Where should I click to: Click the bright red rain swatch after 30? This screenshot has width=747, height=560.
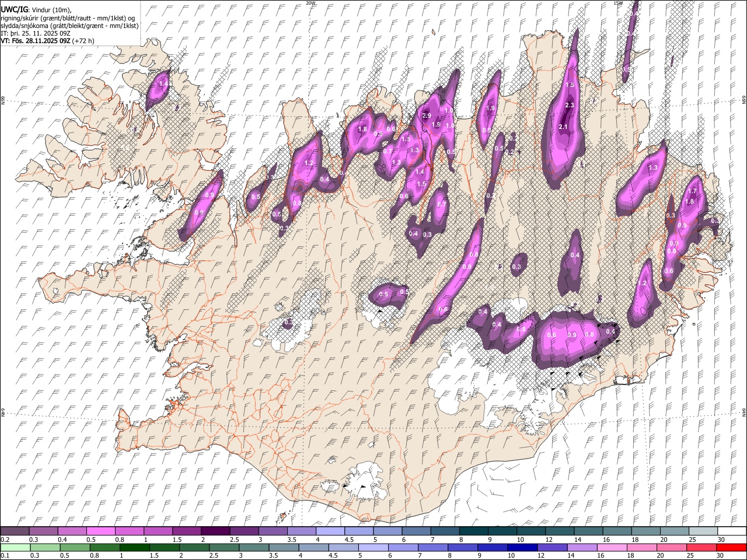[731, 547]
